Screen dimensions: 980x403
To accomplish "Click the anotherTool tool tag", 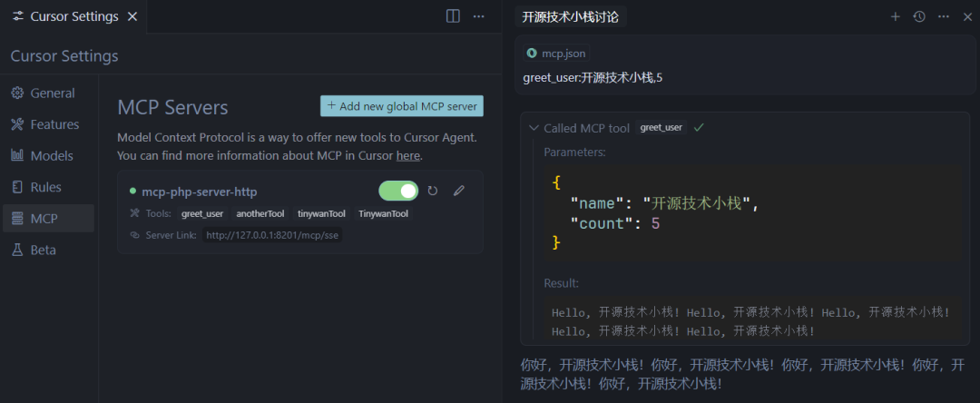I will pos(260,213).
